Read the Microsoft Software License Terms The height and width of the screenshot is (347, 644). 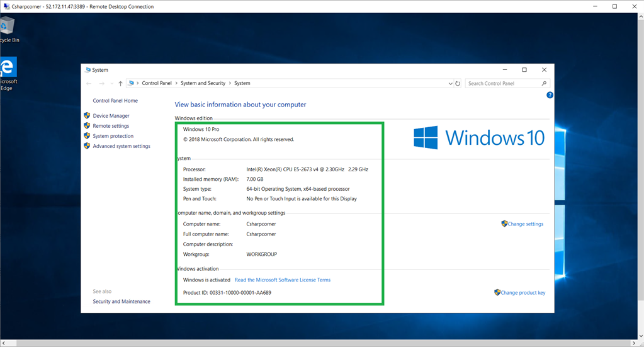[283, 280]
